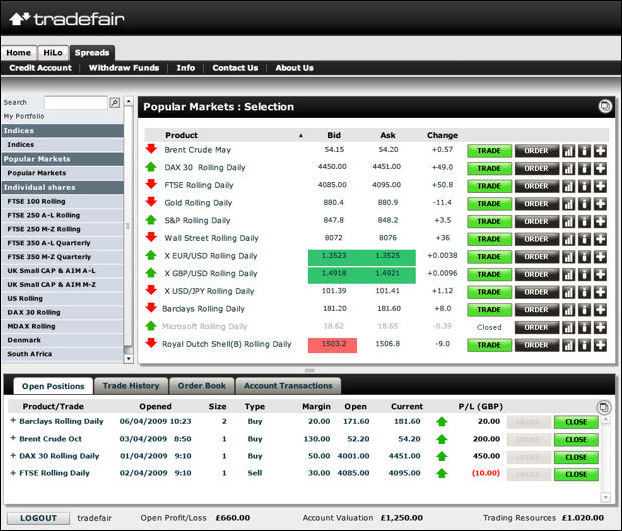The width and height of the screenshot is (622, 531).
Task: Close the FTSE Rolling Daily position
Action: coord(576,473)
